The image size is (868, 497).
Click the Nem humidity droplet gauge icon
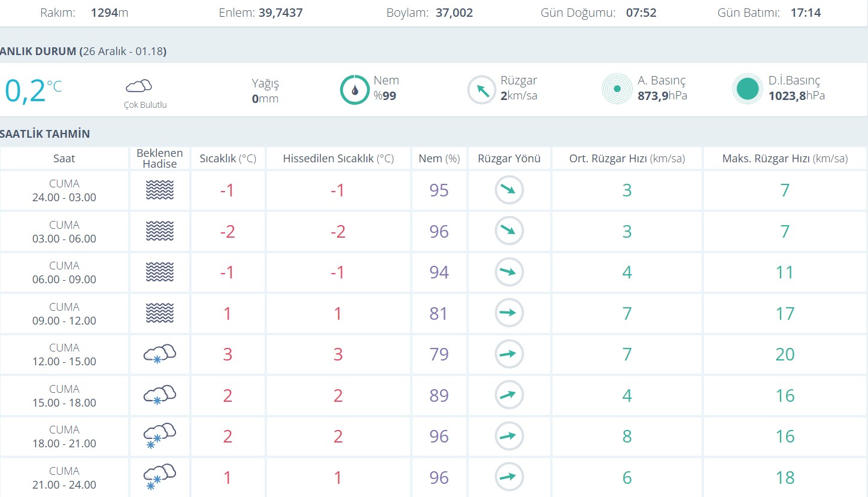tap(354, 90)
